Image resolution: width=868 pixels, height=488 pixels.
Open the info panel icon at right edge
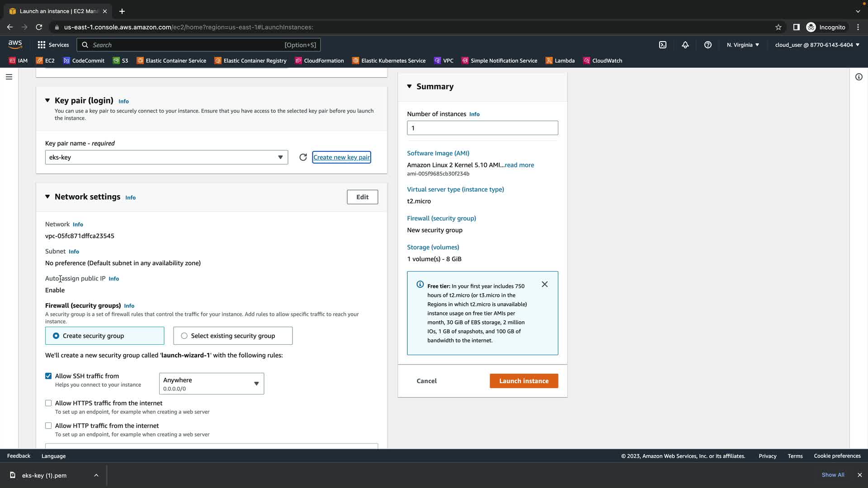coord(859,77)
